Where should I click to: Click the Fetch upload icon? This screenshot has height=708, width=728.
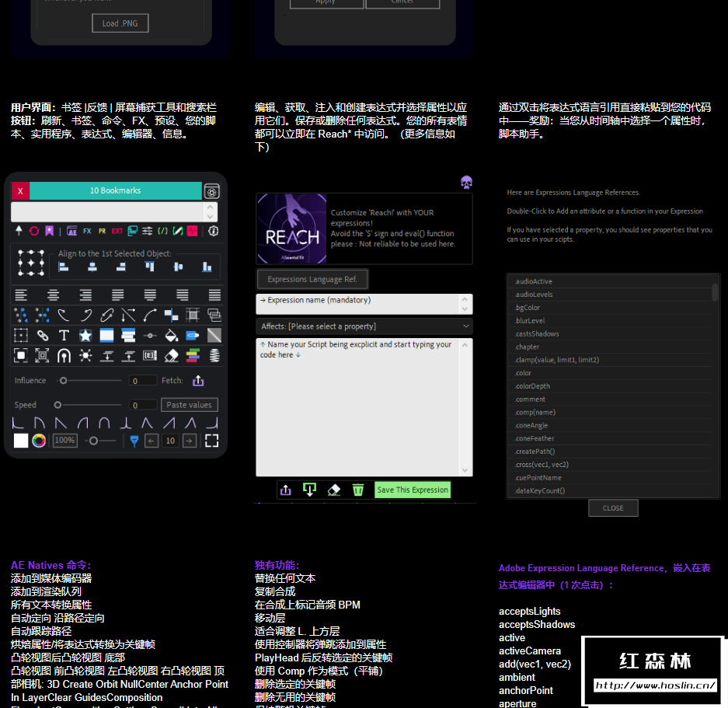pos(198,381)
